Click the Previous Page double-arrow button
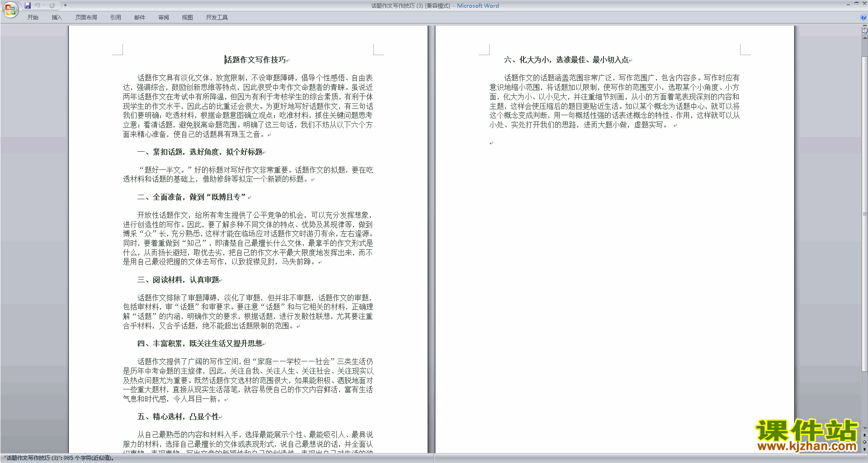868x463 pixels. [x=864, y=435]
